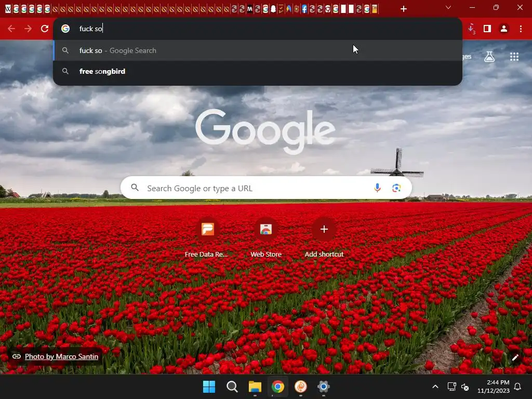Select the 'free songbird' suggestion
The height and width of the screenshot is (399, 532).
coord(258,71)
